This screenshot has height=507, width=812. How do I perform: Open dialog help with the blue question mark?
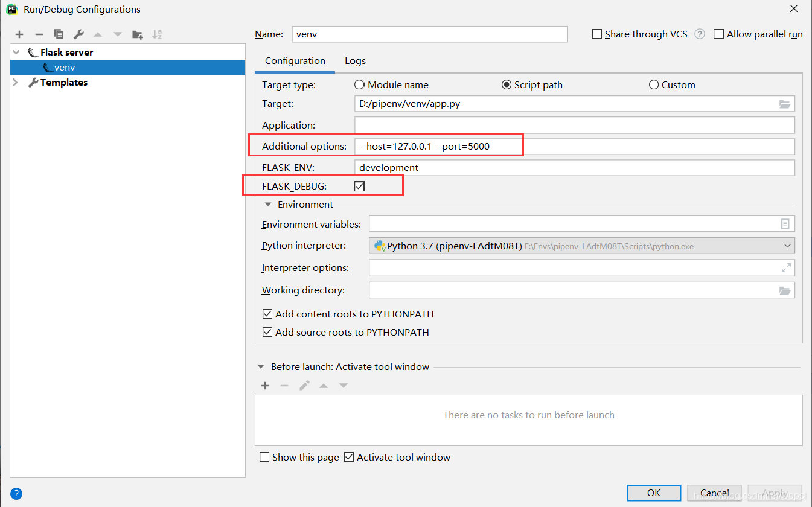click(17, 493)
